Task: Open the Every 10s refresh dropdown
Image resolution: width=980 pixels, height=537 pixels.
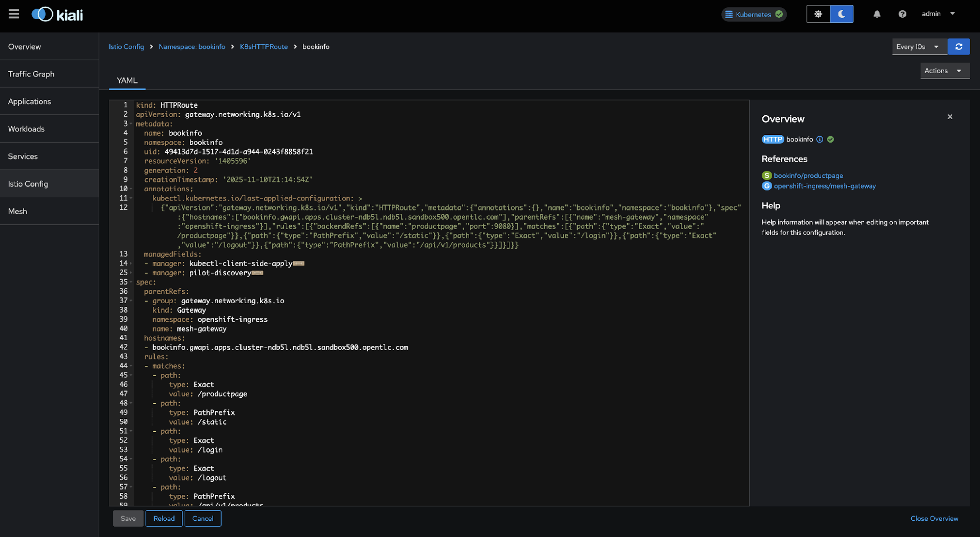Action: click(917, 47)
